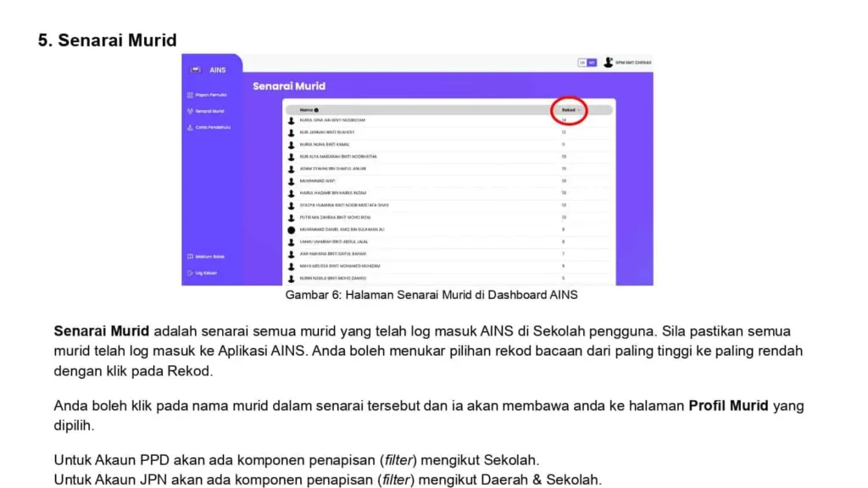Open the Rekod sort dropdown
Viewport: 868px width, 488px height.
pyautogui.click(x=569, y=110)
